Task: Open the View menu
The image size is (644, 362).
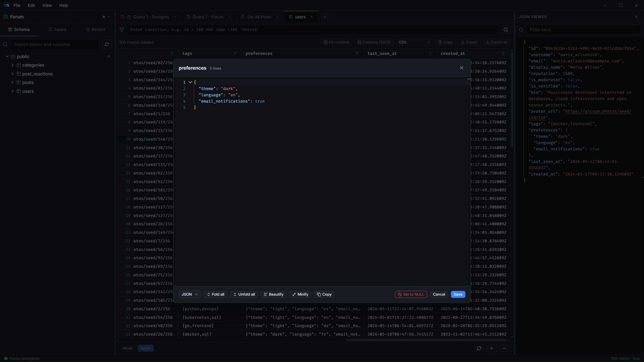Action: (x=47, y=5)
